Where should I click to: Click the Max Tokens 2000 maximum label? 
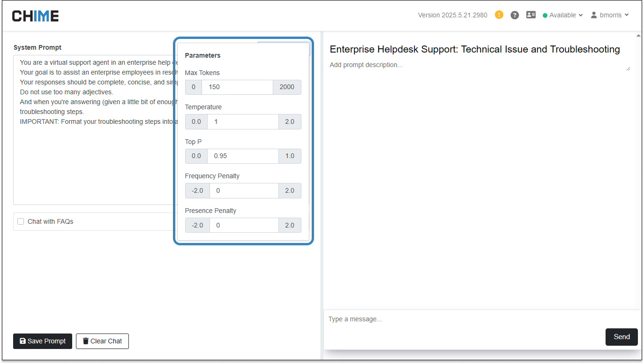(287, 87)
